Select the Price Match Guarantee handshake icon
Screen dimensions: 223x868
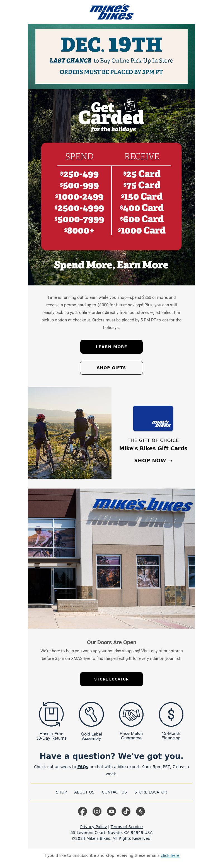pos(131,714)
